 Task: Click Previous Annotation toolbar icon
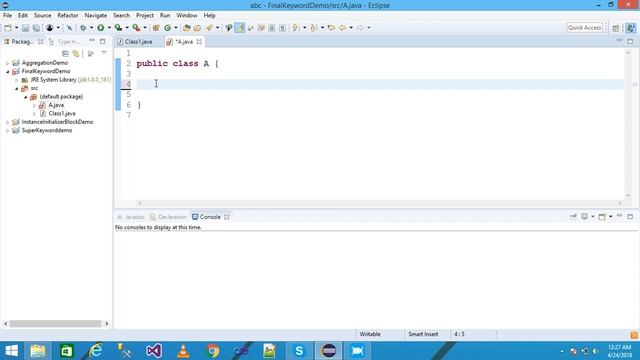coord(313,28)
